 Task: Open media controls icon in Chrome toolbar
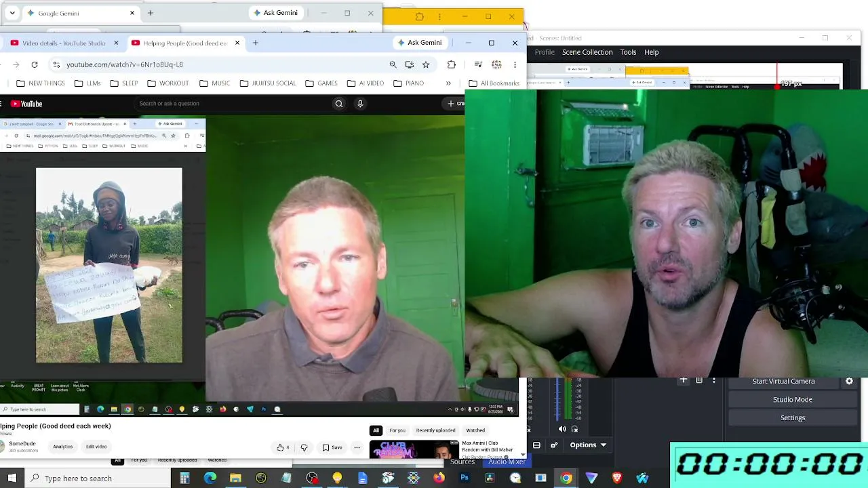click(x=478, y=64)
